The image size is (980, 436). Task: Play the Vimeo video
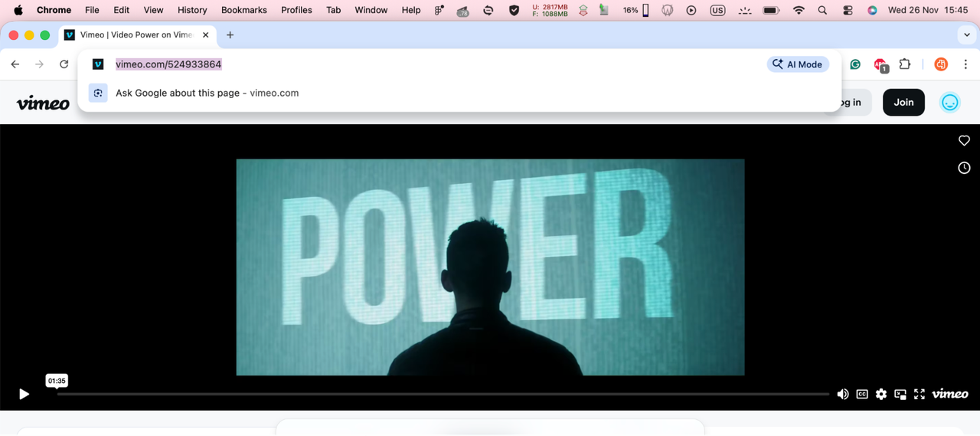(24, 394)
